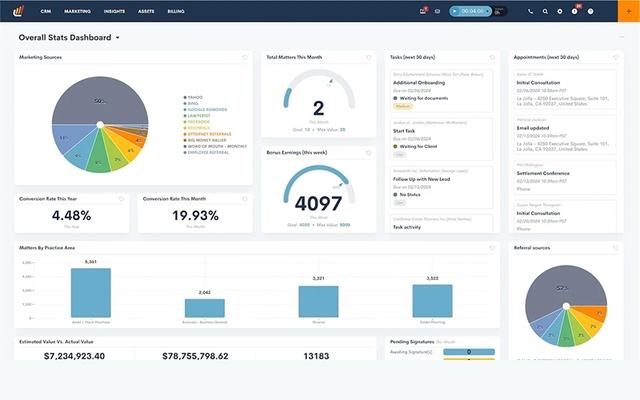Viewport: 640px width, 400px height.
Task: Open the Additional Onboarding task
Action: (420, 82)
